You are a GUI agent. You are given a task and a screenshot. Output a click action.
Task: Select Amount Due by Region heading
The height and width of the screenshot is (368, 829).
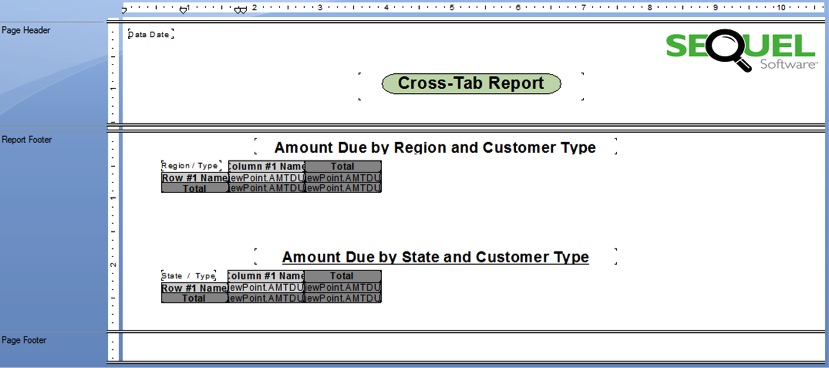pos(435,147)
